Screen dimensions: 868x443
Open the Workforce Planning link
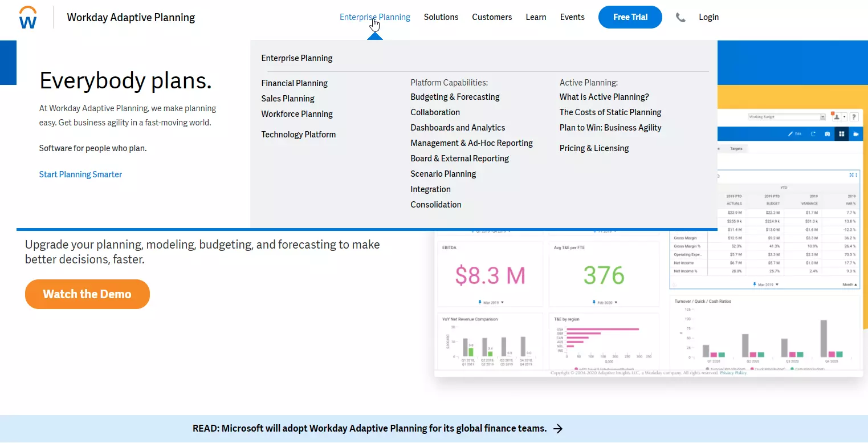point(297,114)
